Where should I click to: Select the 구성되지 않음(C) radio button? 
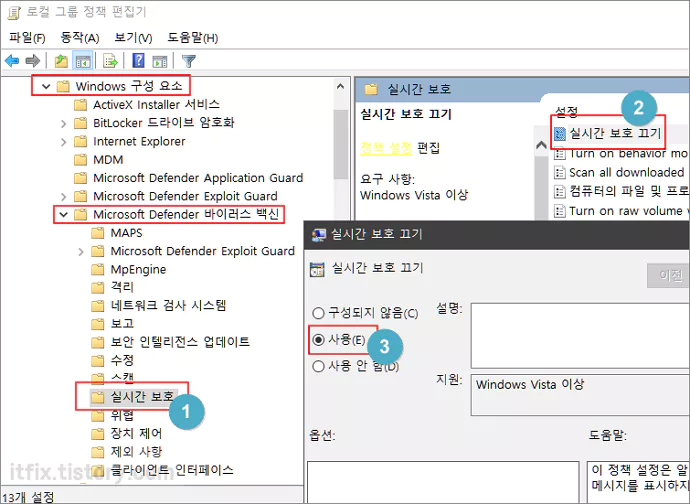click(x=318, y=313)
